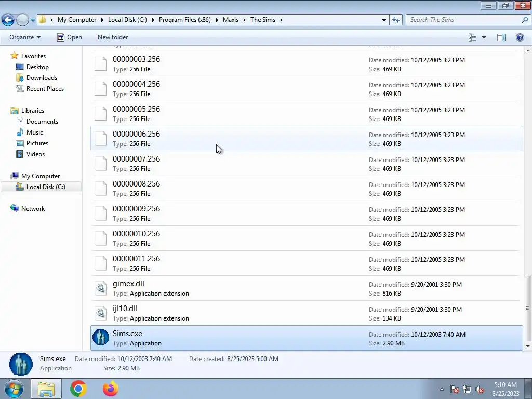Click the folder icon in address bar
This screenshot has width=532, height=399.
[x=43, y=20]
